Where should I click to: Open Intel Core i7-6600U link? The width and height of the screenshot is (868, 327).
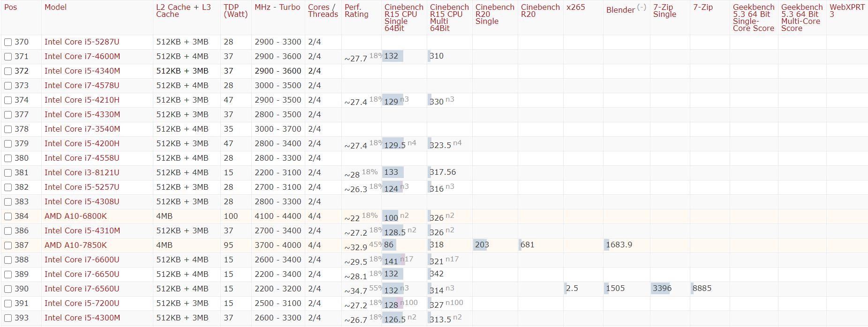[82, 260]
